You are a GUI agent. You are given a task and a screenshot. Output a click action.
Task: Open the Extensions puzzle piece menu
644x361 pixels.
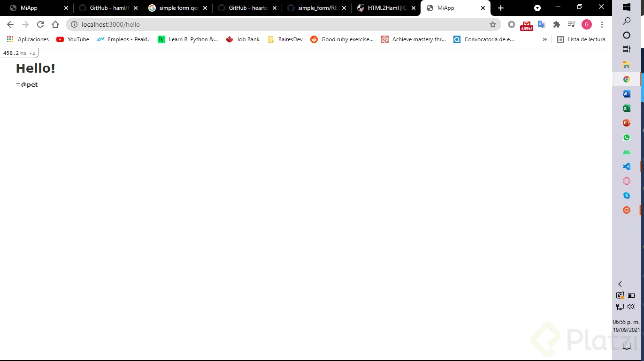tap(556, 24)
